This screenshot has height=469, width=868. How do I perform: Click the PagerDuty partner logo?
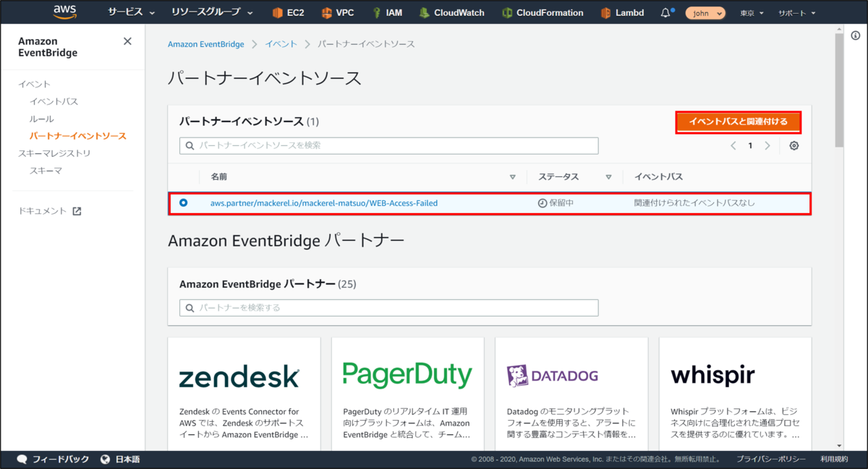[x=407, y=374]
